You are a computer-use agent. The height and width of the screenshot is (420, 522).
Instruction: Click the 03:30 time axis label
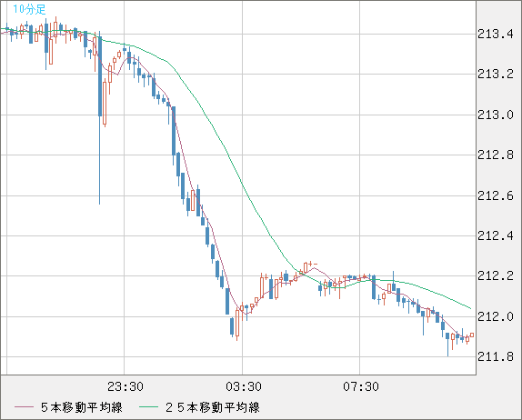244,386
